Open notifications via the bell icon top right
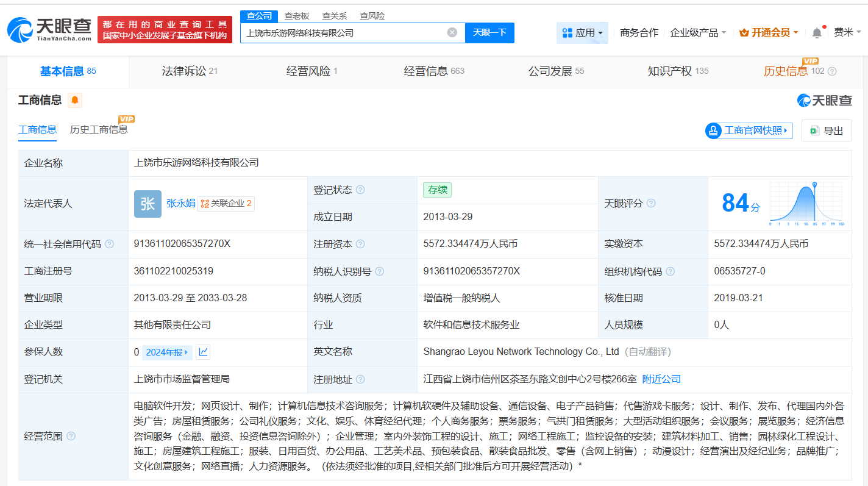 [817, 32]
